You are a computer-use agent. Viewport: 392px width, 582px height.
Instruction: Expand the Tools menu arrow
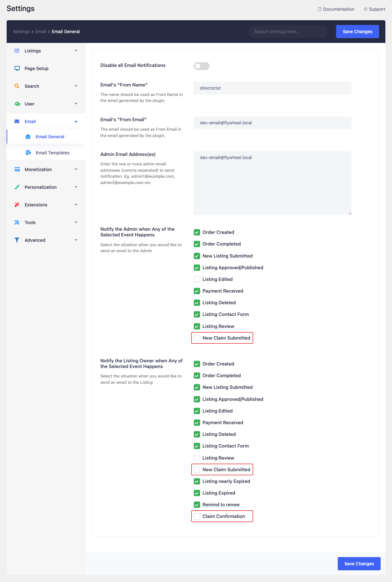pos(76,223)
